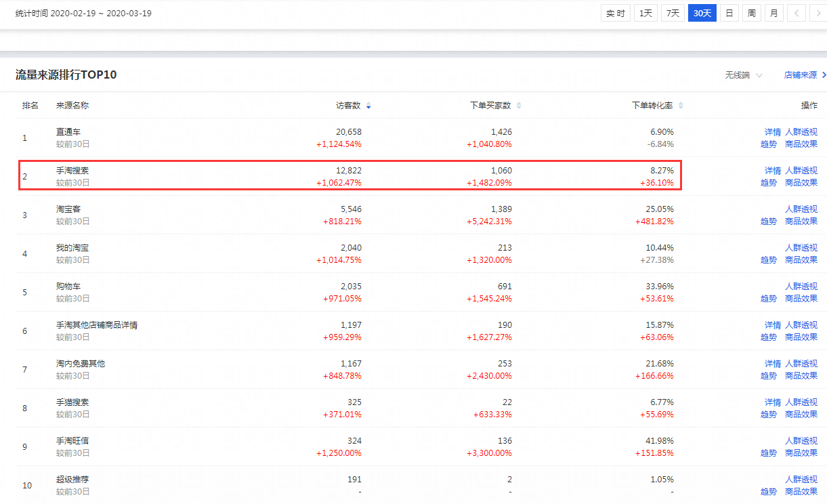The width and height of the screenshot is (827, 504).
Task: Choose the 周 period button
Action: 751,14
